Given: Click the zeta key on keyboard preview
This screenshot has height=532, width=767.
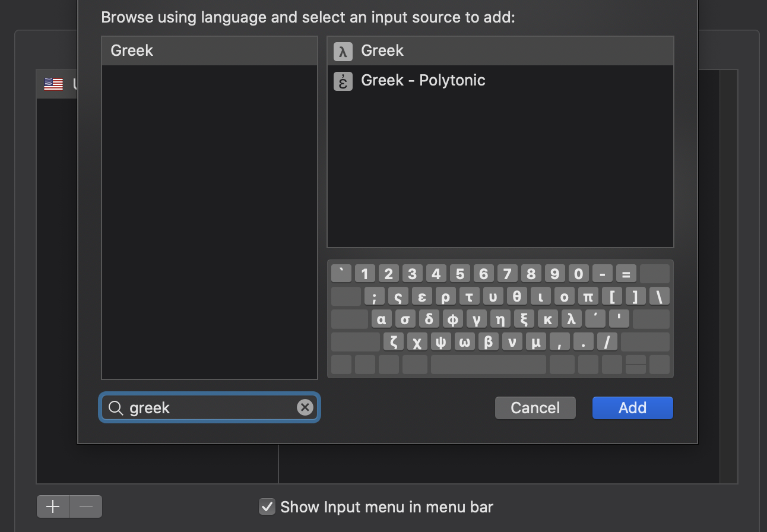Looking at the screenshot, I should (x=394, y=341).
